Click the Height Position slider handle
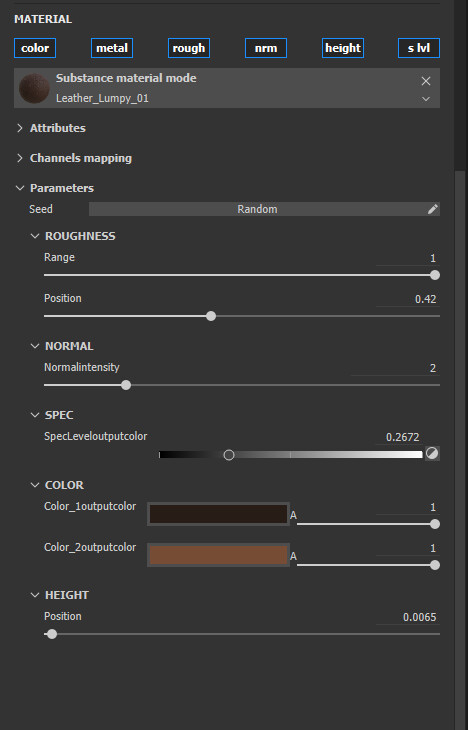Image resolution: width=468 pixels, height=730 pixels. click(52, 634)
